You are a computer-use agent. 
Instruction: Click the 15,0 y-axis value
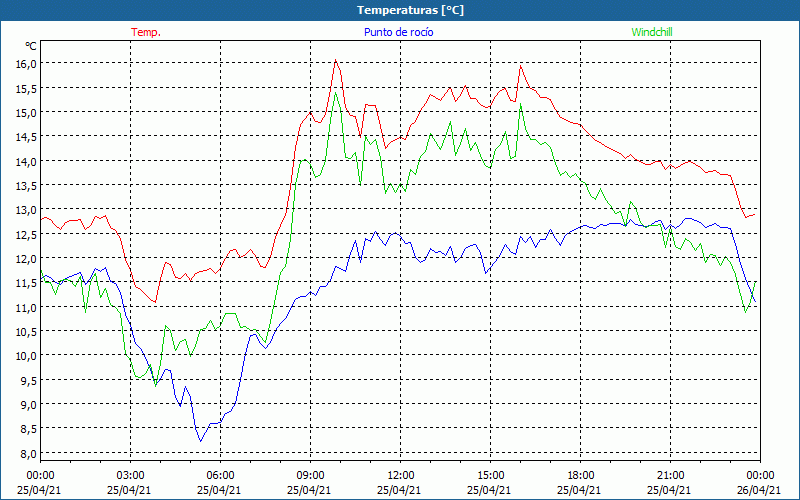pyautogui.click(x=26, y=112)
